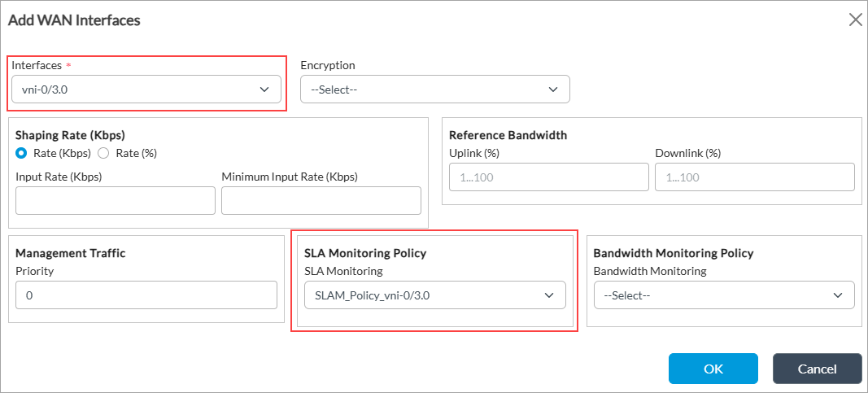Viewport: 868px width, 393px height.
Task: Click the Uplink (%) input field
Action: [548, 177]
